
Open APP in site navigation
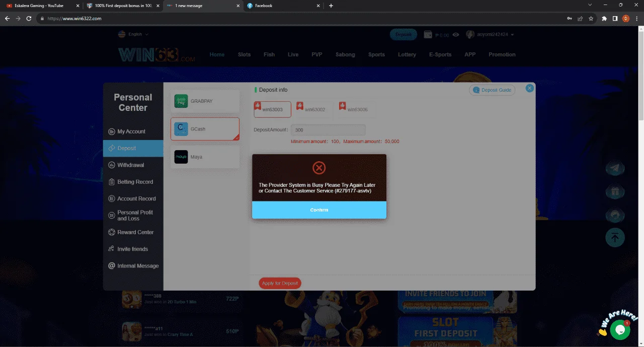coord(470,54)
